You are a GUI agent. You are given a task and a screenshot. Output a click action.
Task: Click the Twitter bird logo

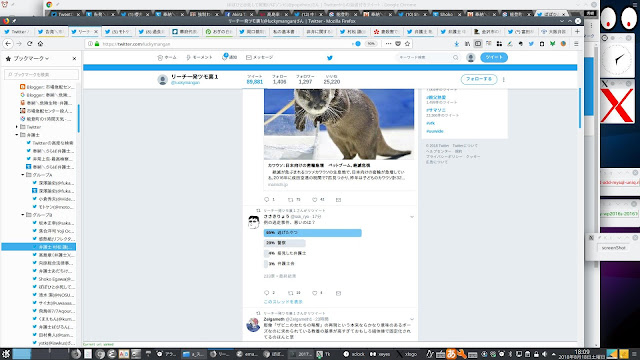[330, 58]
